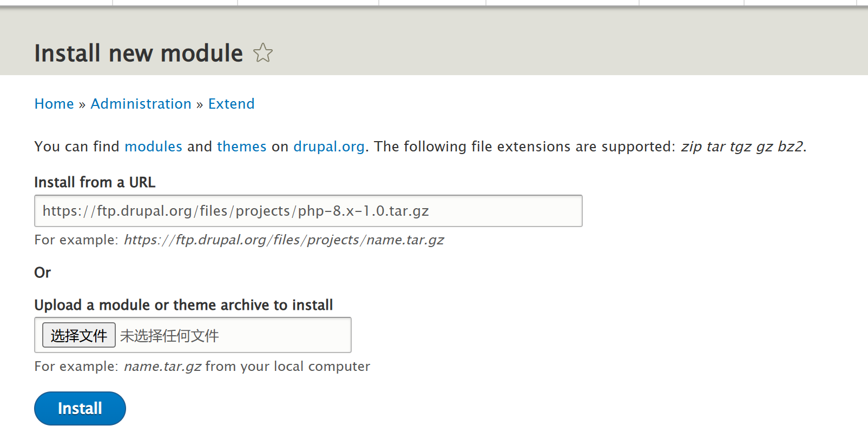Click the example URL hint below the URL field
This screenshot has height=432, width=868.
click(x=284, y=240)
